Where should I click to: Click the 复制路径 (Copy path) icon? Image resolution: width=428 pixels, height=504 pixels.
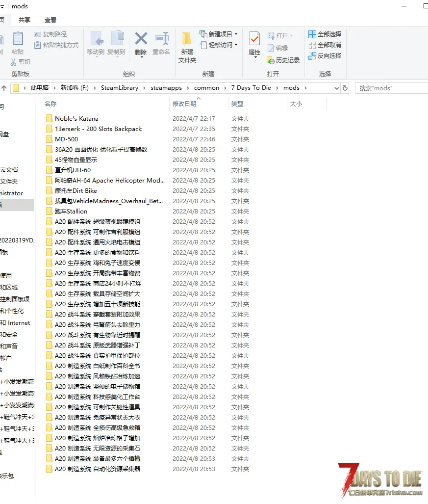tap(38, 34)
